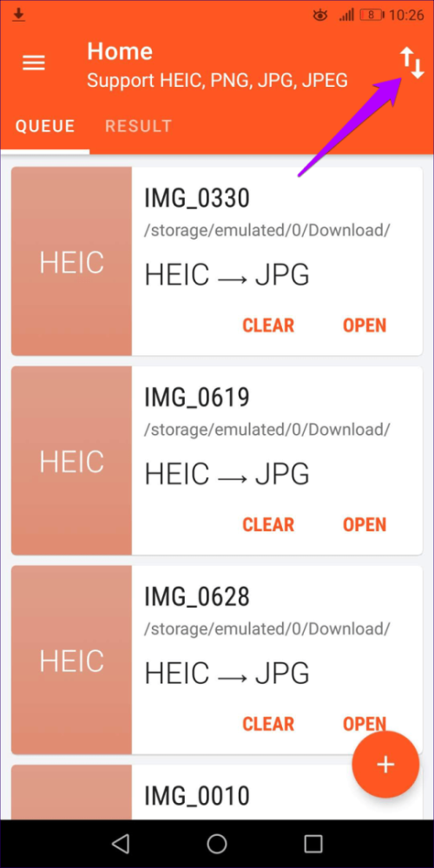Image resolution: width=434 pixels, height=868 pixels.
Task: Tap the Android back navigation icon
Action: (120, 844)
